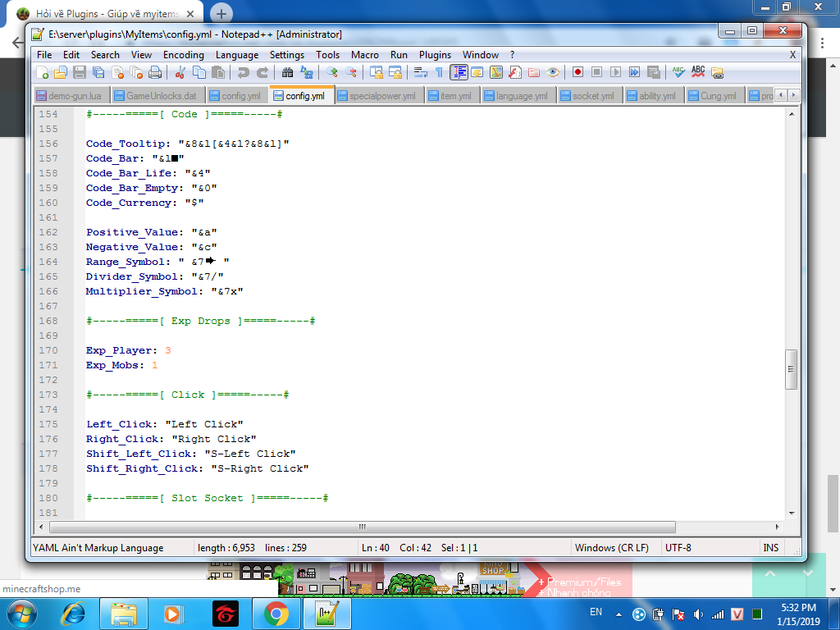The image size is (840, 630).
Task: Open Google Chrome from the taskbar
Action: pos(276,614)
